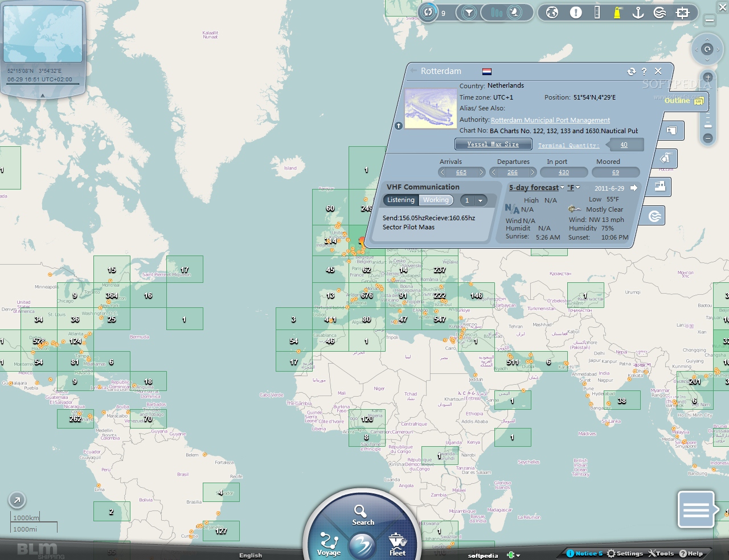Open the waves weather side tab
This screenshot has height=560, width=729.
click(654, 216)
